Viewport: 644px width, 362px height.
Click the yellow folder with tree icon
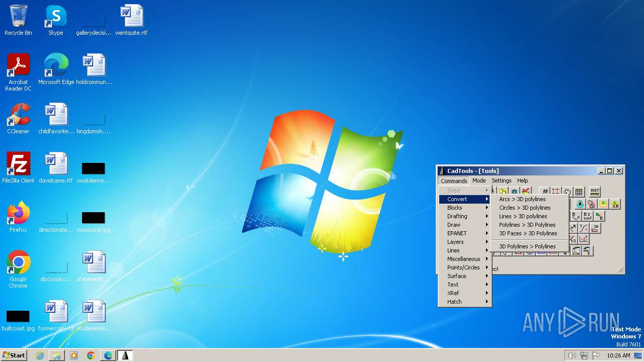click(603, 204)
